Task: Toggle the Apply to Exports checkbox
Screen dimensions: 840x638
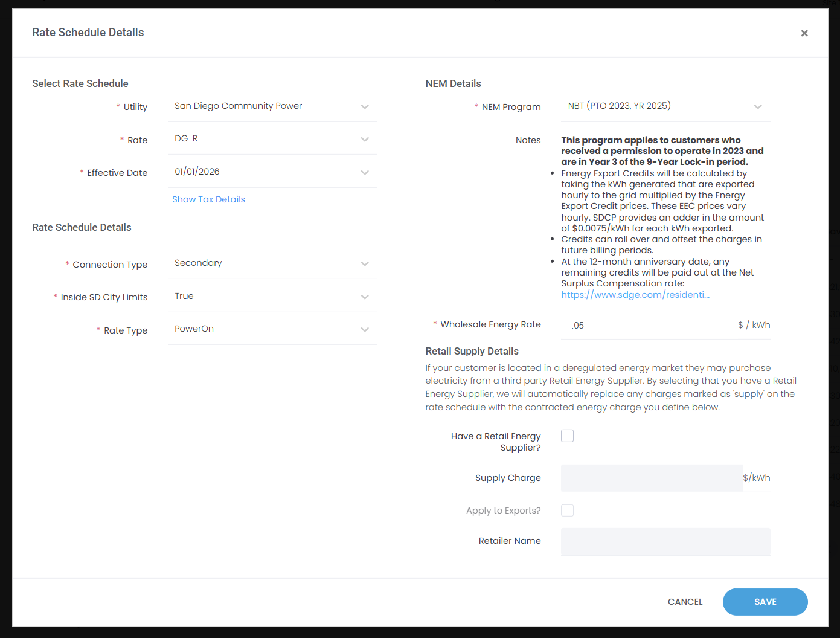Action: pos(567,511)
